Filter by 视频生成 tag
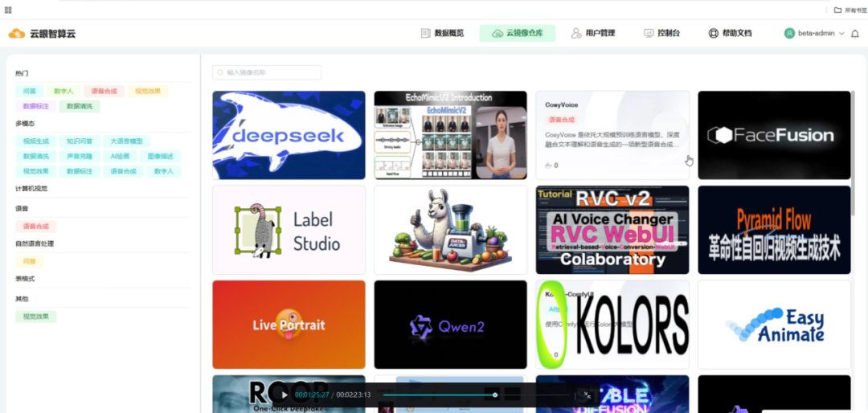 point(36,141)
